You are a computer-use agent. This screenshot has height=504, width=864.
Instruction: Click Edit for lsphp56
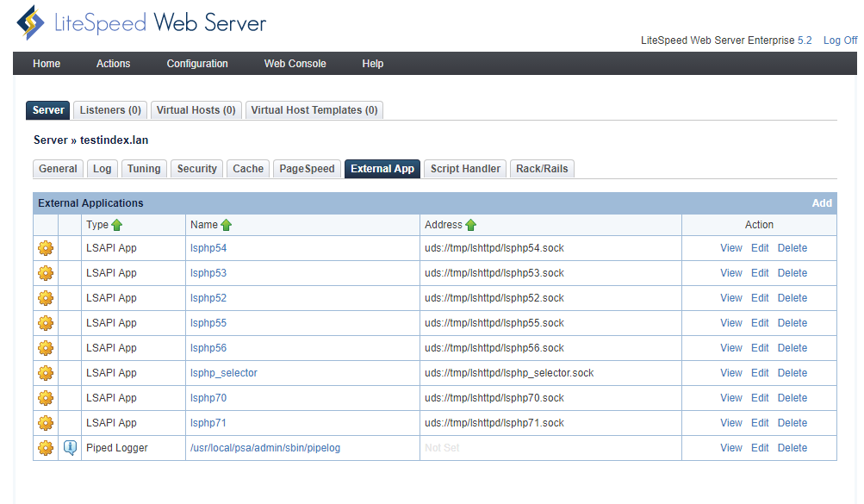tap(760, 348)
